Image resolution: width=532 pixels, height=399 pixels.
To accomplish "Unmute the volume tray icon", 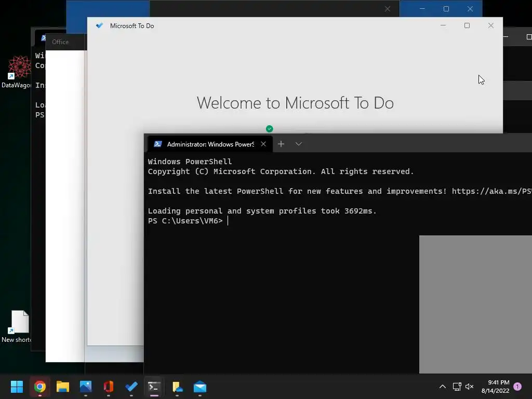I will tap(469, 387).
